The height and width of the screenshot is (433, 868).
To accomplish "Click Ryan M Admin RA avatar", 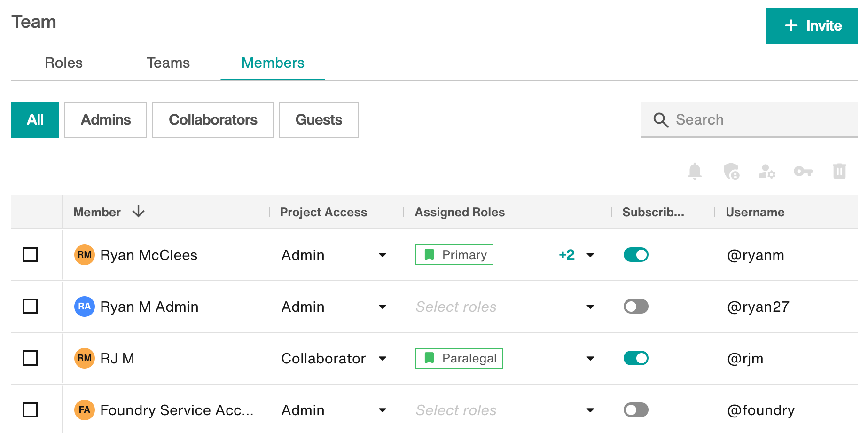I will [85, 307].
